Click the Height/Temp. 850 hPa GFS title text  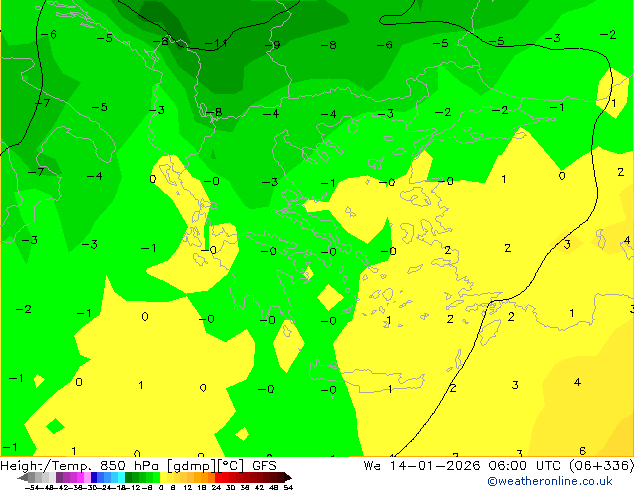click(138, 466)
